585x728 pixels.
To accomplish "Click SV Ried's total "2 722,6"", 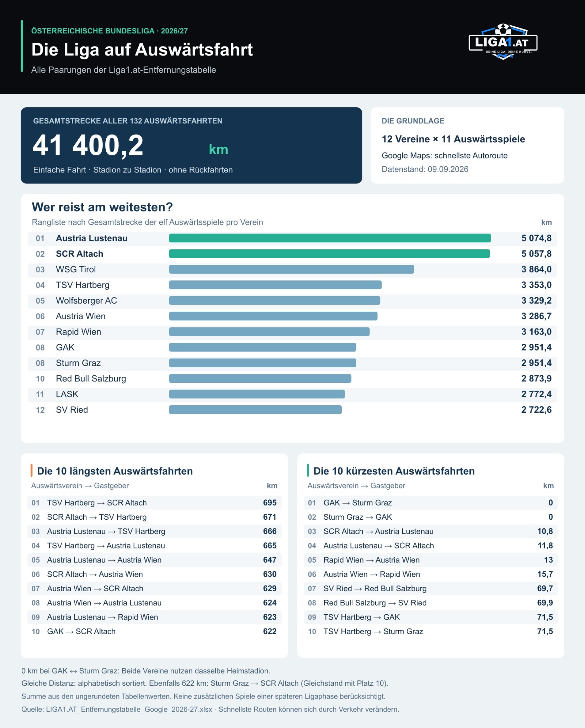I will coord(537,410).
